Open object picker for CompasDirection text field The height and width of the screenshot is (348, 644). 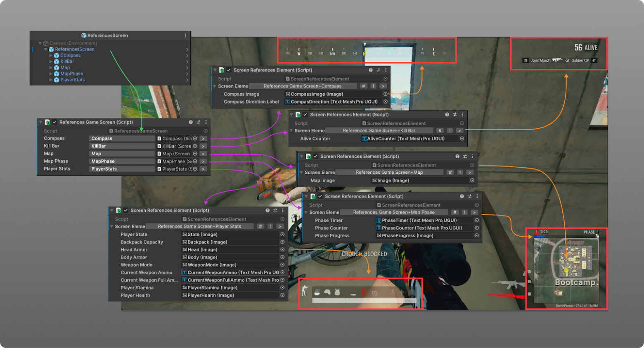pyautogui.click(x=386, y=102)
